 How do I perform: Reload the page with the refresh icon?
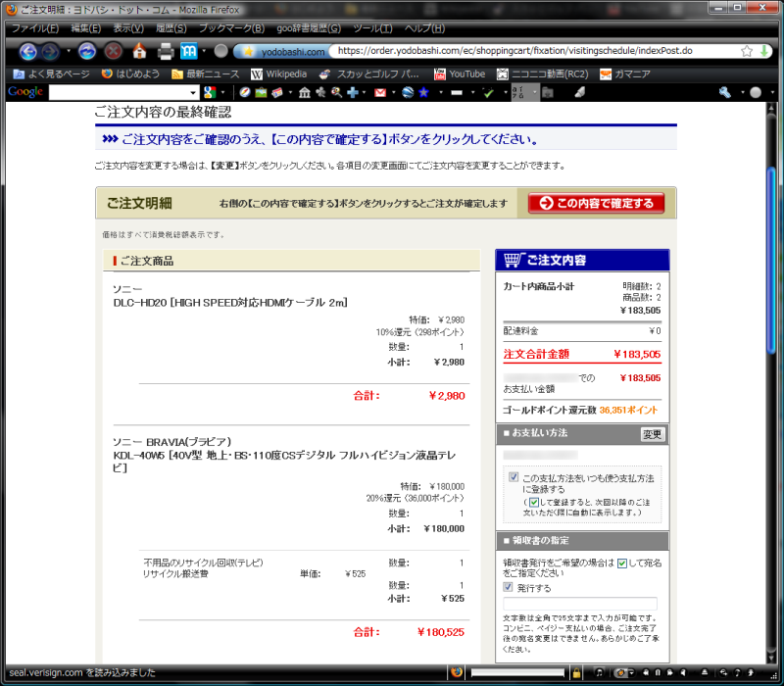(x=87, y=52)
